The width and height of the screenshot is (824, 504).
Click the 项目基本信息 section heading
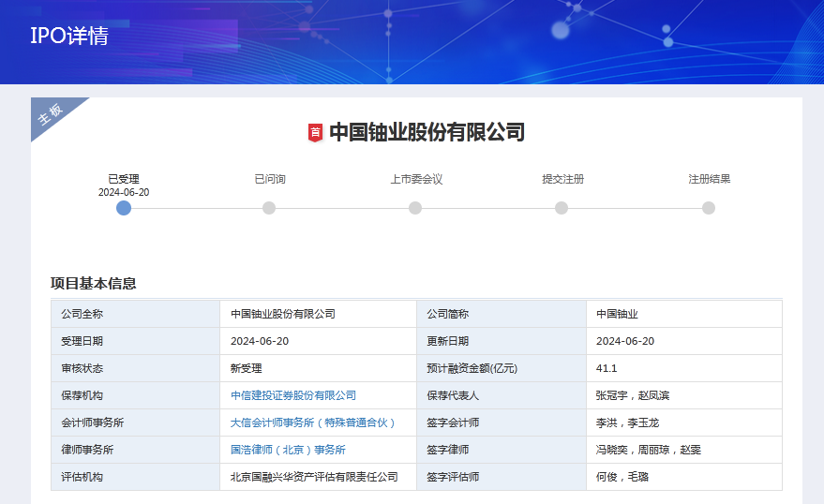94,283
